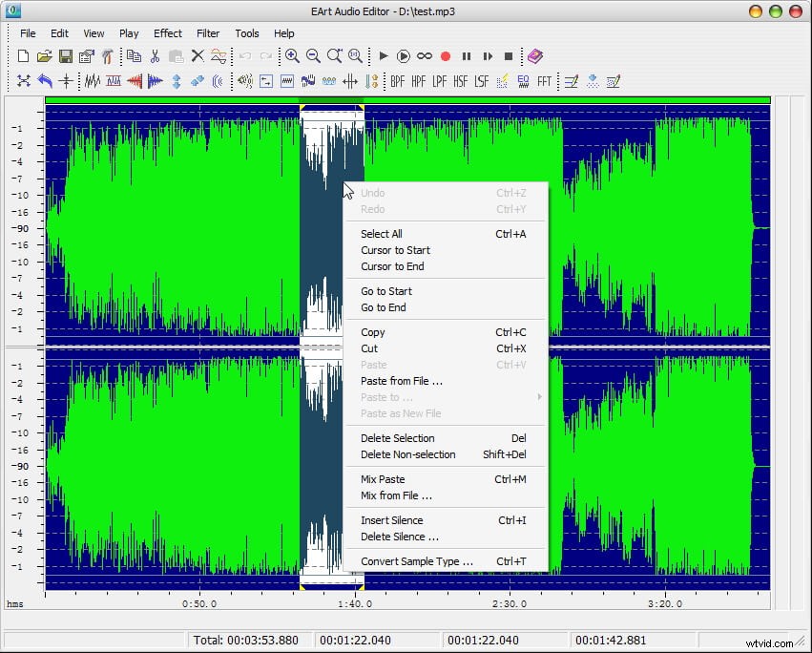The height and width of the screenshot is (653, 812).
Task: Select the Zoom In tool
Action: [292, 56]
